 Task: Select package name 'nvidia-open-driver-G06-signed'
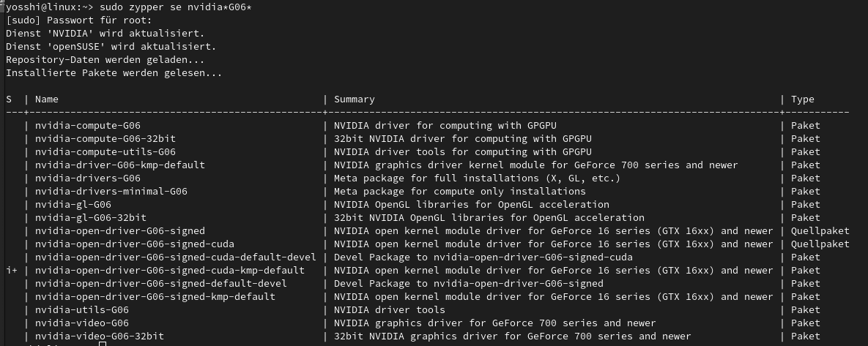pyautogui.click(x=120, y=231)
